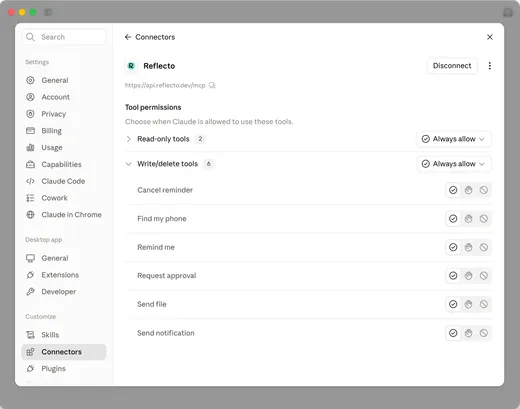Viewport: 520px width, 409px height.
Task: Expand the Read-only tools section chevron
Action: pyautogui.click(x=129, y=139)
